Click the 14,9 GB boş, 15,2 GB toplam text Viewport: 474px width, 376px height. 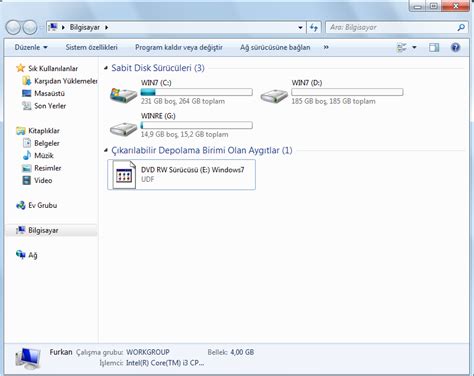[184, 134]
